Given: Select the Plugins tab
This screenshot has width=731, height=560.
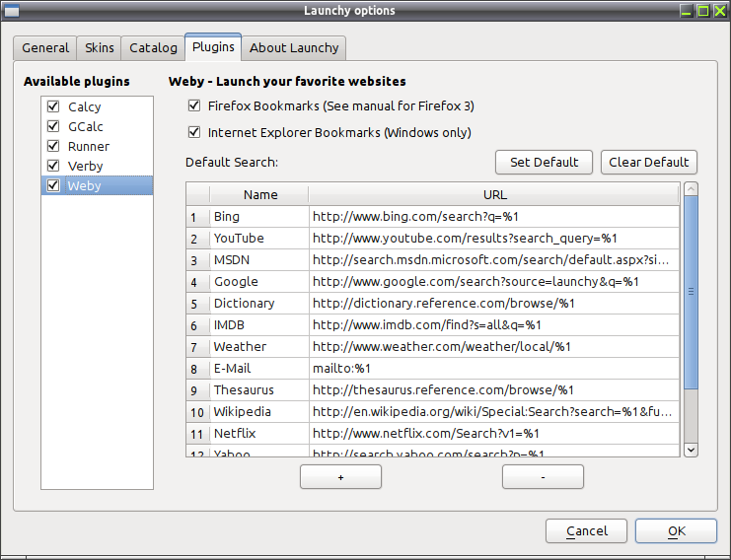Looking at the screenshot, I should tap(213, 47).
